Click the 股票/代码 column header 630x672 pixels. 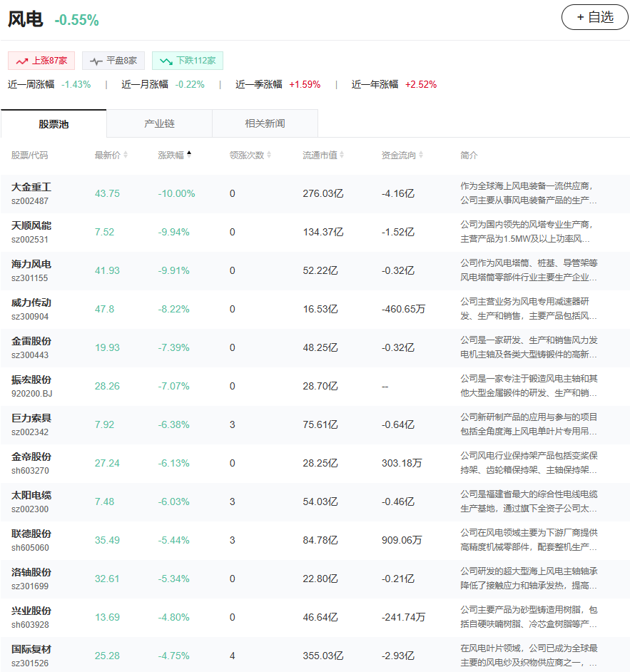[x=29, y=155]
